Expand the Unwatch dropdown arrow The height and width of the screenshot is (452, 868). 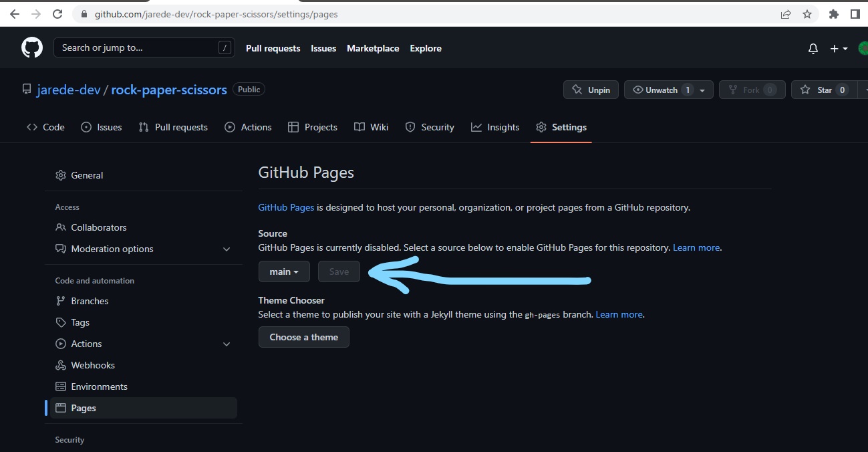click(702, 90)
